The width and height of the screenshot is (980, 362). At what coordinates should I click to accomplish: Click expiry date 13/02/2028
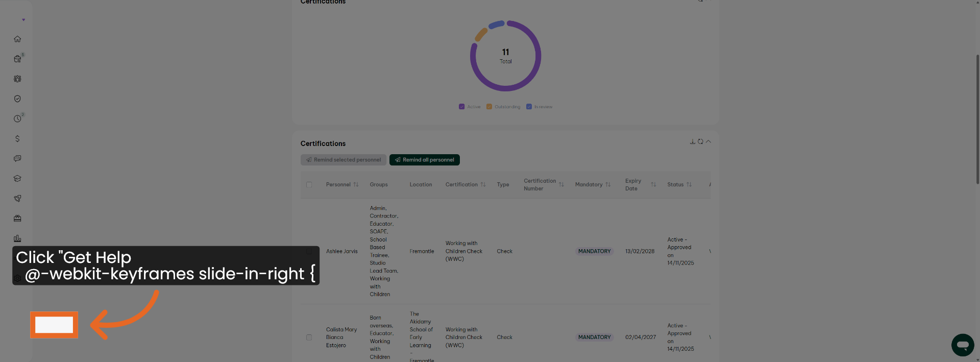pos(640,251)
